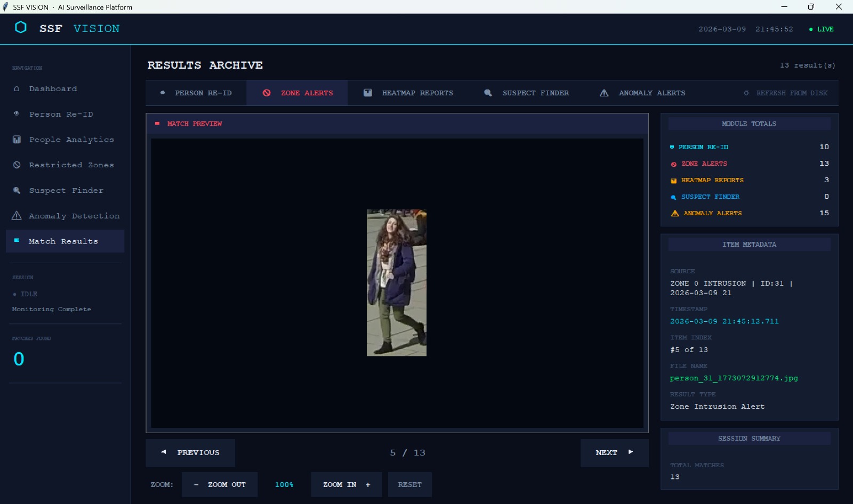Click the People Analytics chart icon
The image size is (853, 504).
[x=17, y=140]
